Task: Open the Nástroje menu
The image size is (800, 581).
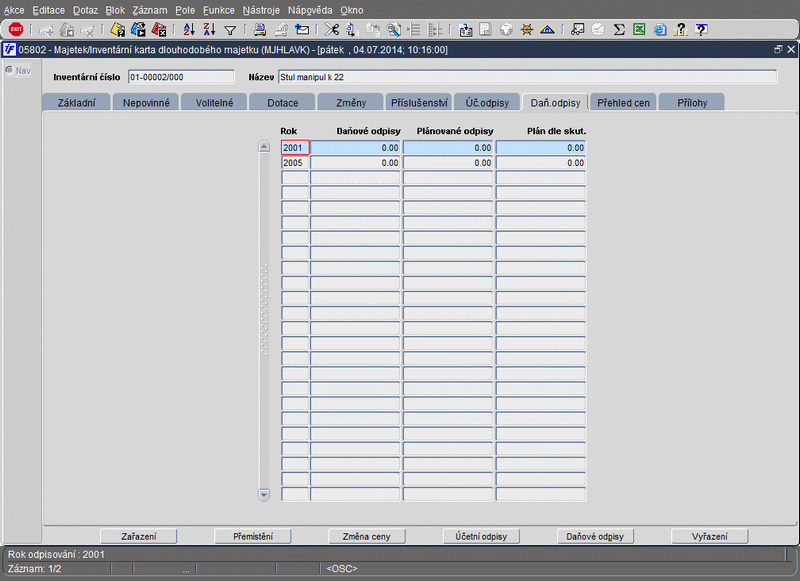Action: pyautogui.click(x=261, y=10)
